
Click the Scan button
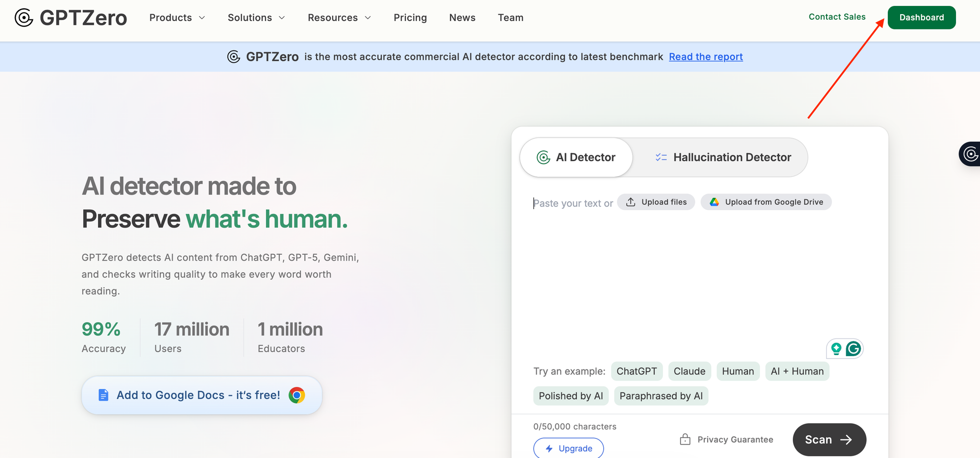click(830, 439)
